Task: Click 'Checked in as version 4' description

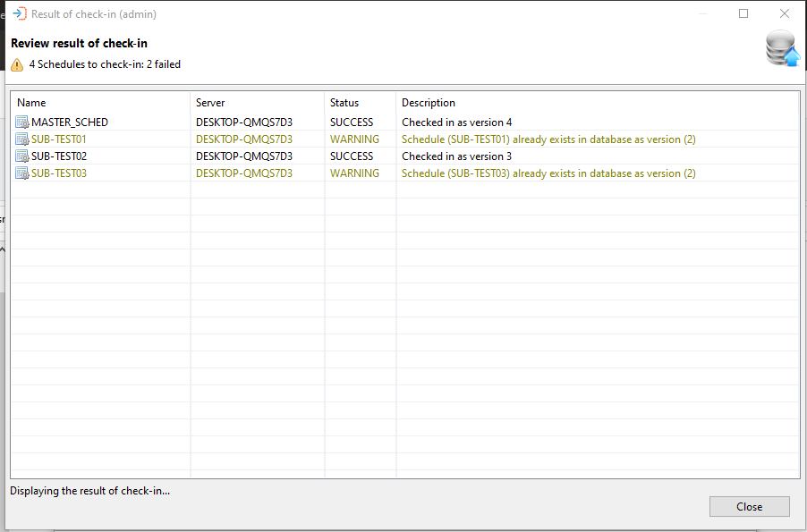Action: pos(456,122)
